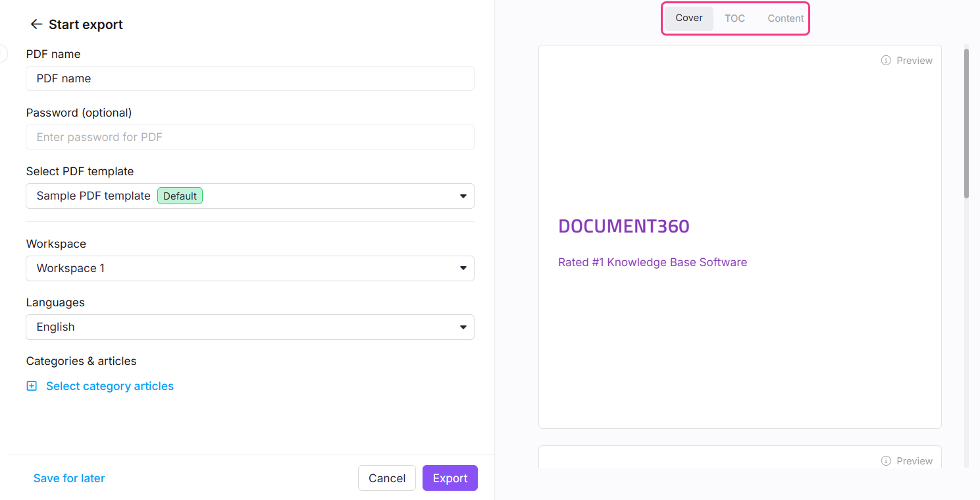980x500 pixels.
Task: Click the Default badge in the template field
Action: coord(180,196)
